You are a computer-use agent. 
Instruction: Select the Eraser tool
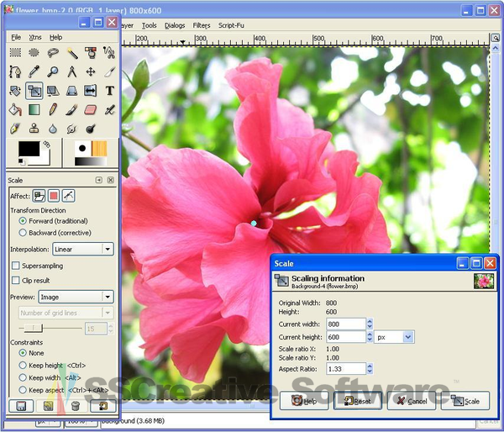coord(91,110)
